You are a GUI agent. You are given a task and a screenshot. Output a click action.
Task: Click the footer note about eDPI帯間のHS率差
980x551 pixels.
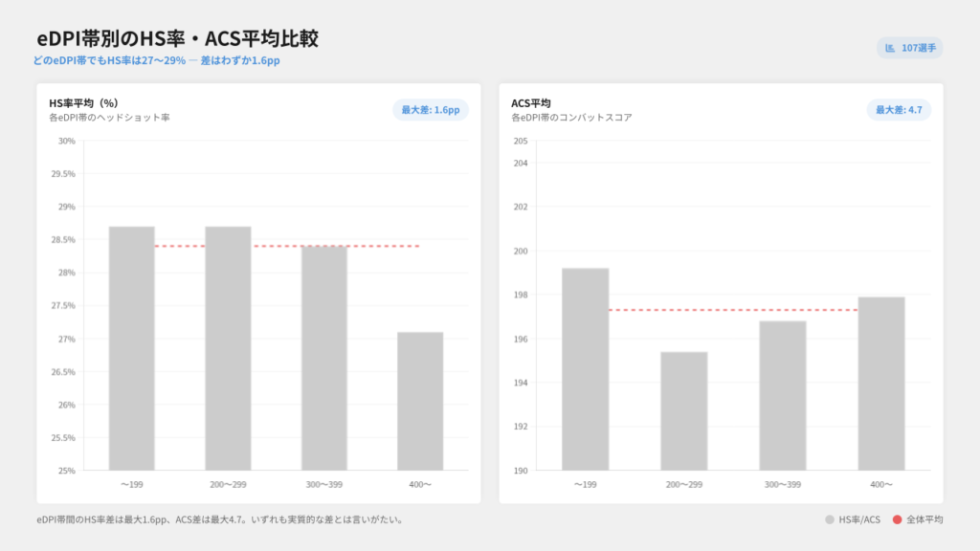[x=219, y=520]
